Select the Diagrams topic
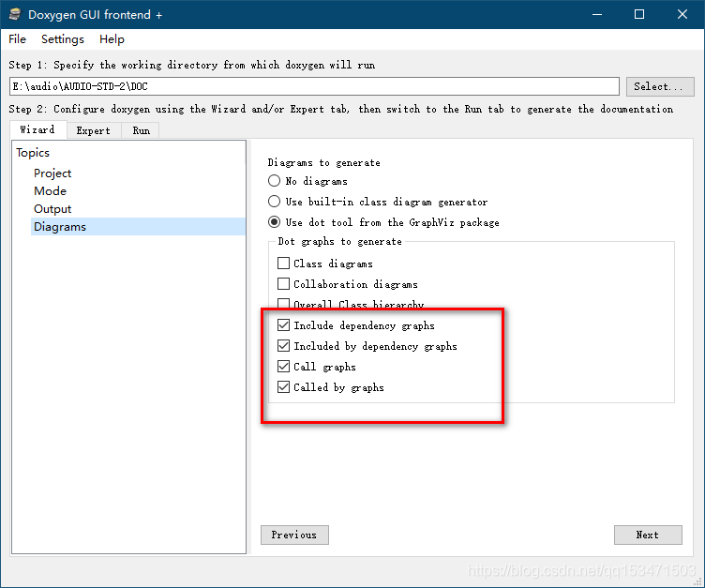Screen dimensions: 705x588 click(x=138, y=227)
